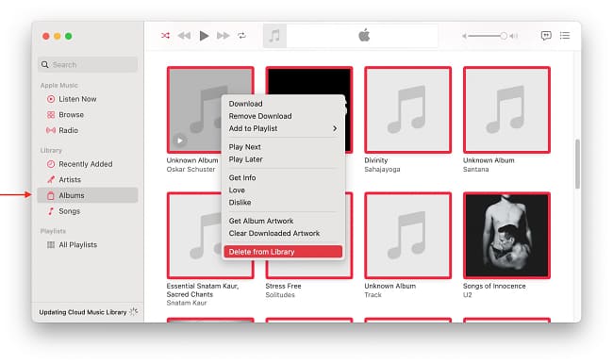Click the high volume speaker icon
The width and height of the screenshot is (613, 364).
click(x=514, y=36)
